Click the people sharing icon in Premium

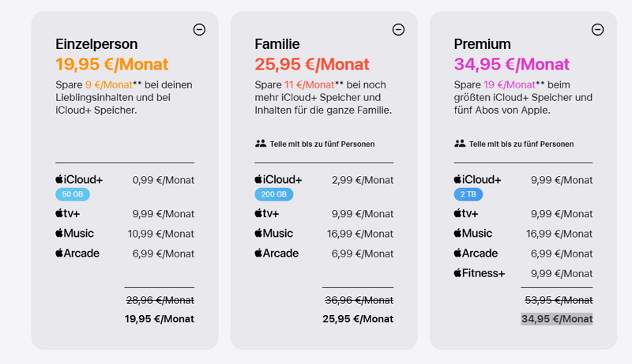coord(460,144)
